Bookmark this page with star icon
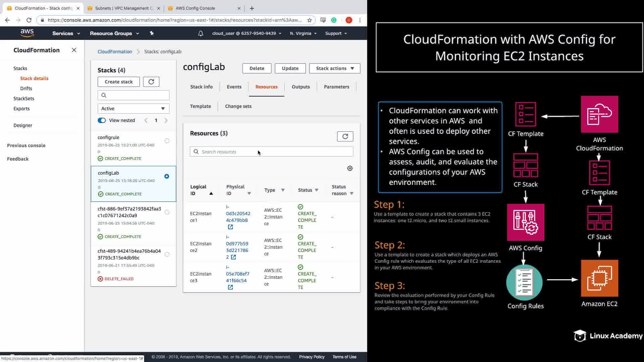The width and height of the screenshot is (644, 362). tap(309, 20)
